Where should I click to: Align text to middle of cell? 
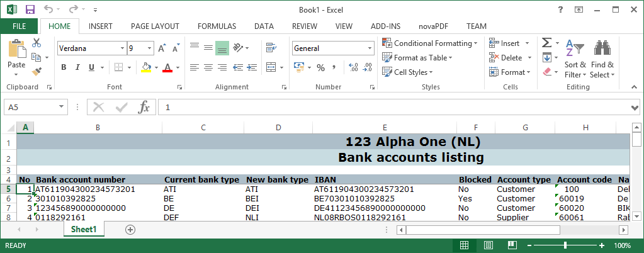coord(208,48)
